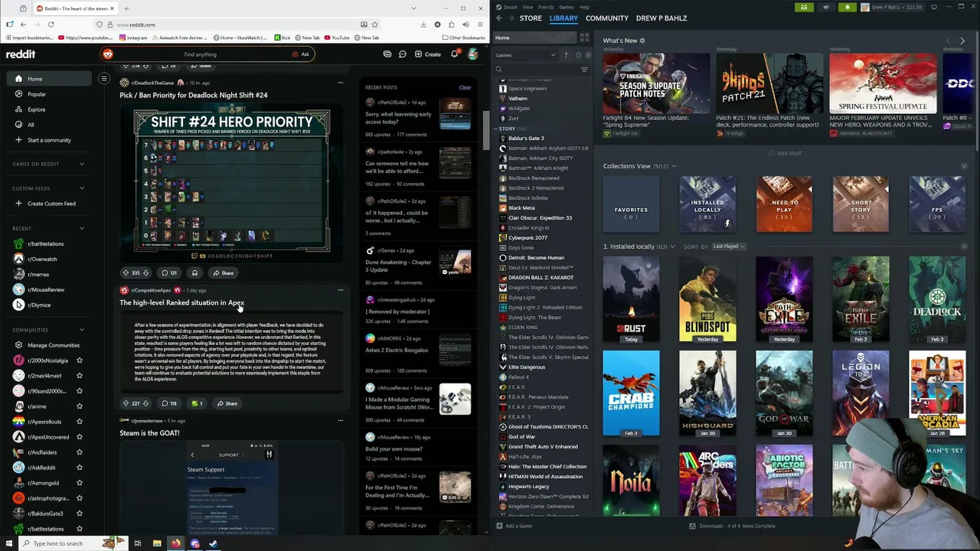
Task: Open Favorites collection tile
Action: 631,204
